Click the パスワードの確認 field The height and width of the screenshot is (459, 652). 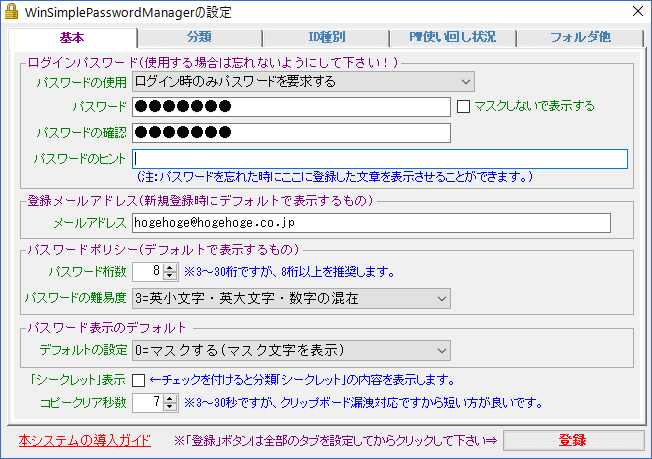(291, 133)
